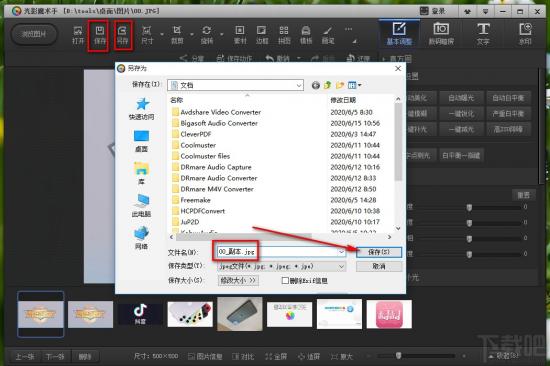The height and width of the screenshot is (366, 550).
Task: Click the 另存 save-as icon in toolbar
Action: click(x=122, y=35)
